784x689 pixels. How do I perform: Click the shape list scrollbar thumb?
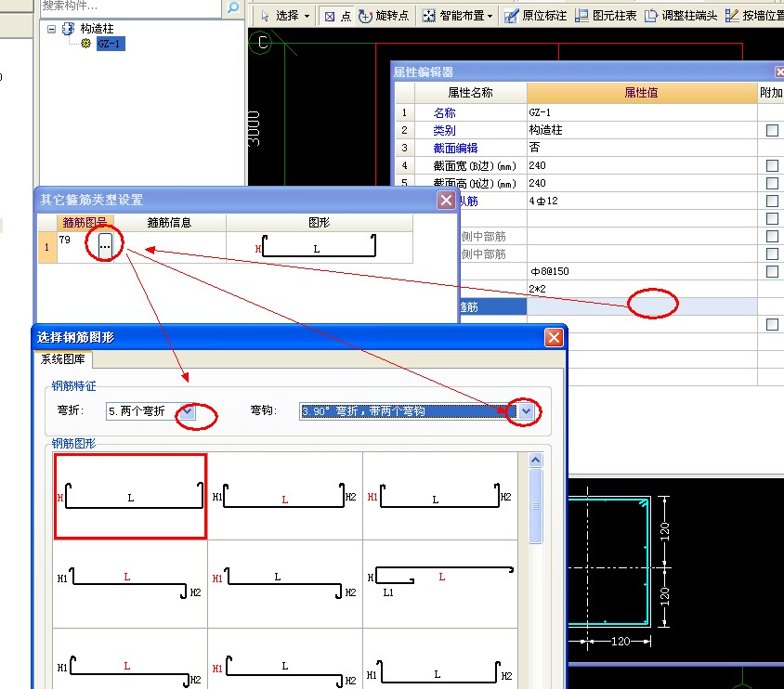click(535, 506)
